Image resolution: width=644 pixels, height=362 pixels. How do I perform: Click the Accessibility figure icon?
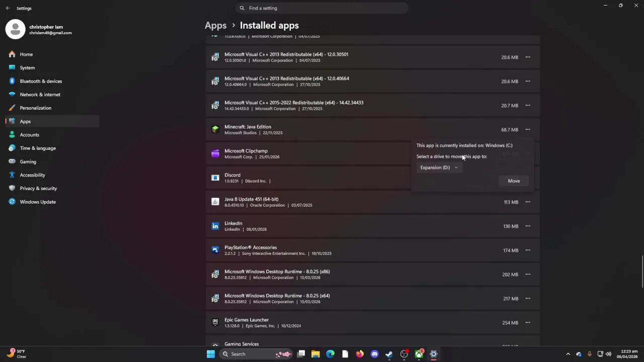point(12,175)
